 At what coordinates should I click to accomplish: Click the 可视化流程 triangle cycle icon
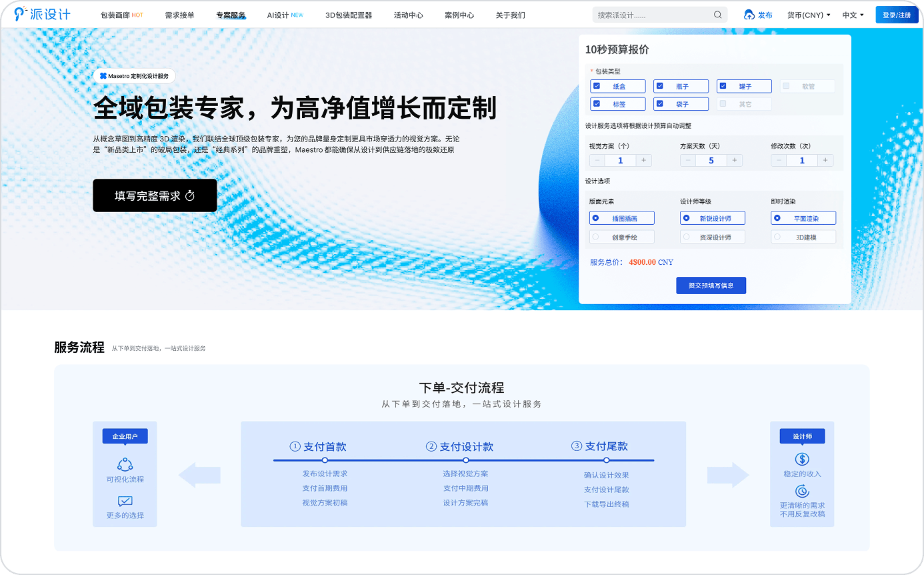click(x=125, y=464)
